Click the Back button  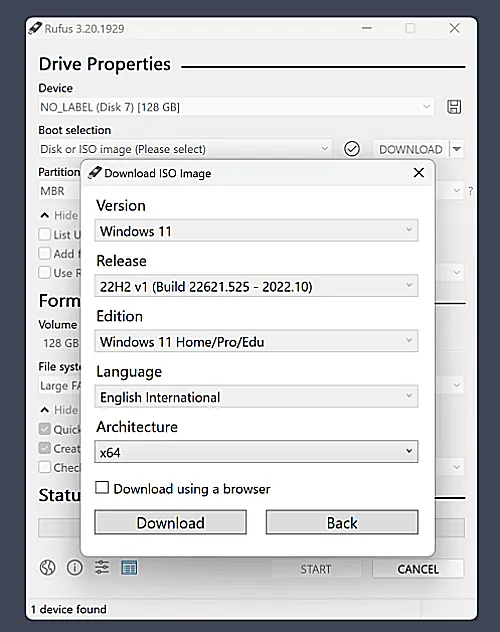point(342,522)
